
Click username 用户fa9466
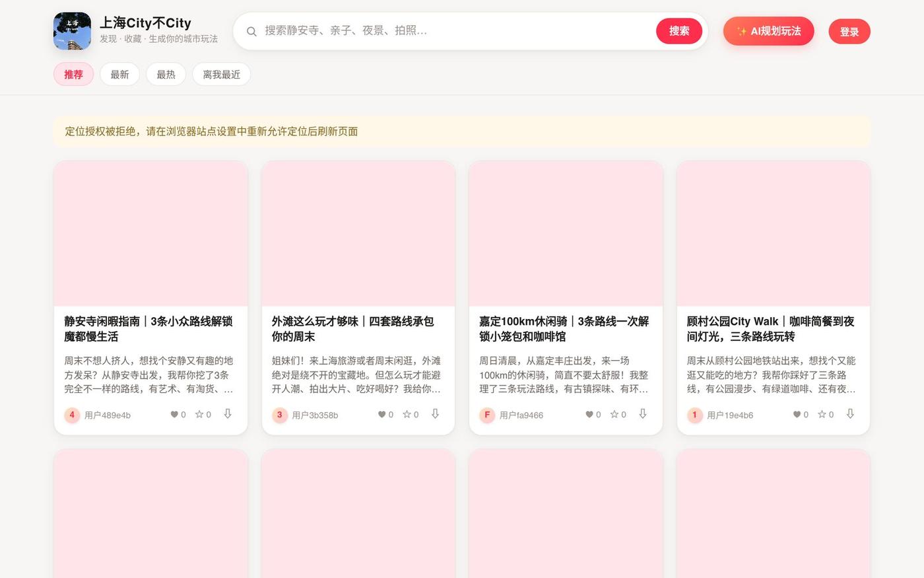pyautogui.click(x=521, y=415)
